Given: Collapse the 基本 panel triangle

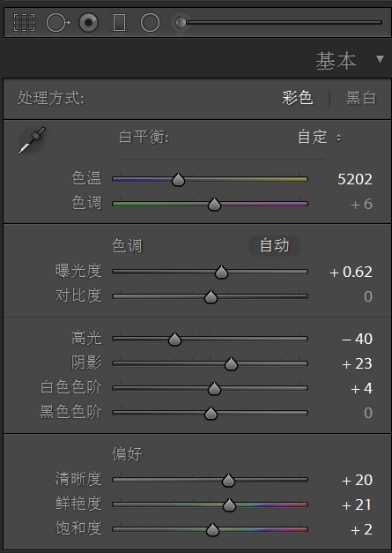Looking at the screenshot, I should (x=380, y=59).
